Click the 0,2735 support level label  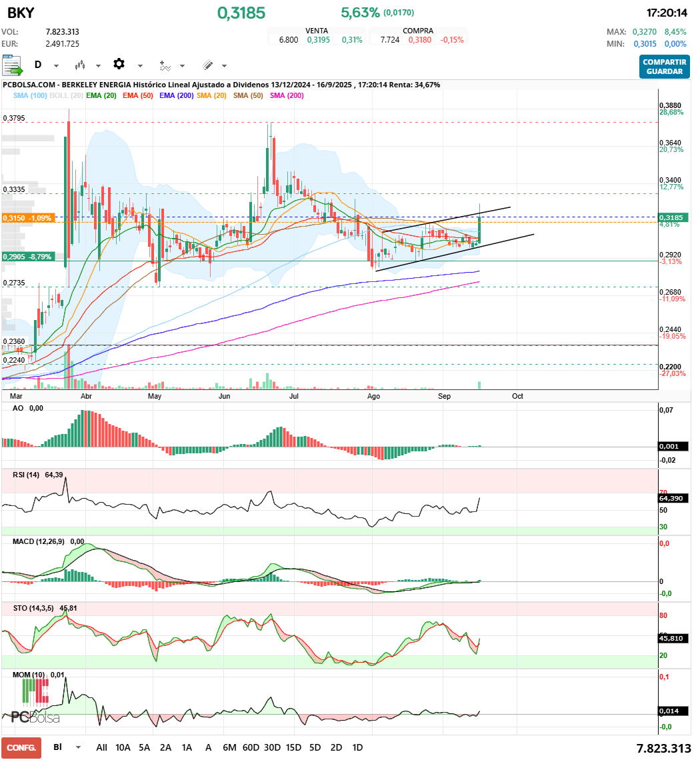click(x=14, y=283)
